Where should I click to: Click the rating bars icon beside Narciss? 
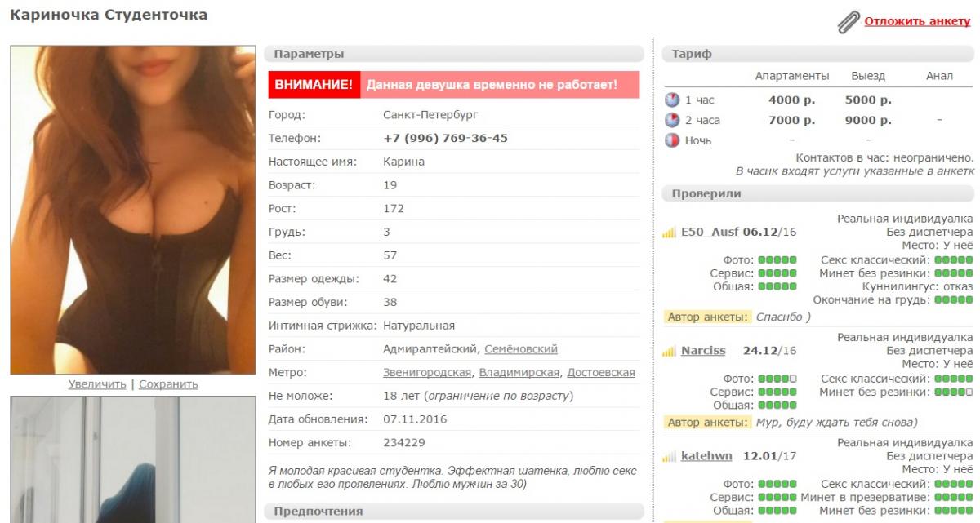670,351
